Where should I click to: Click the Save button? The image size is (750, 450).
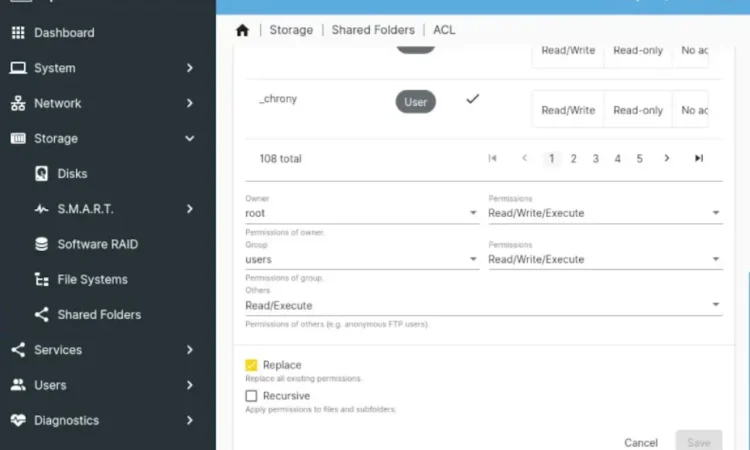click(699, 442)
